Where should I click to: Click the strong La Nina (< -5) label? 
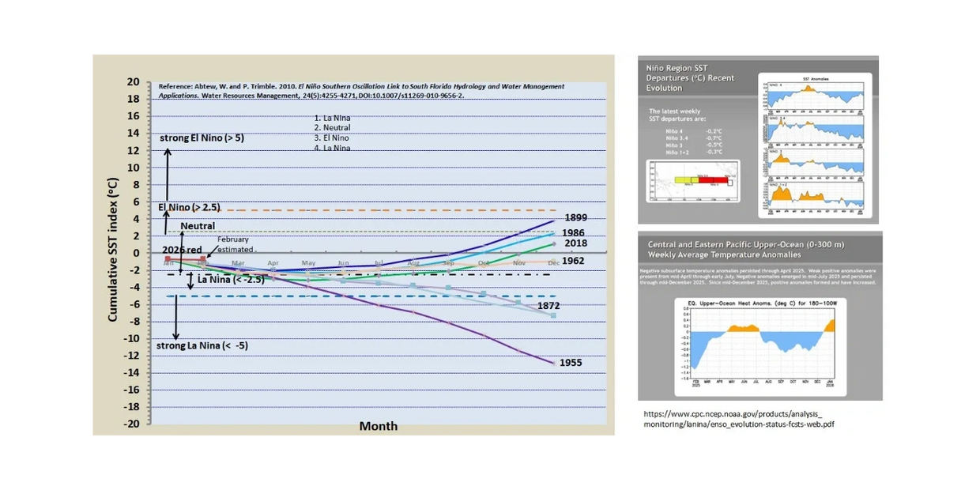202,345
